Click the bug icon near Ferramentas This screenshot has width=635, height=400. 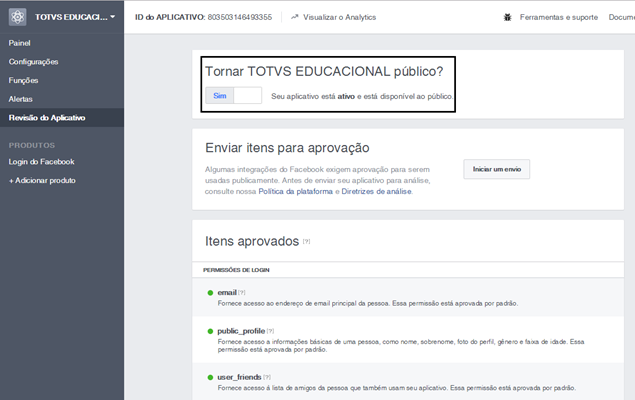coord(507,17)
